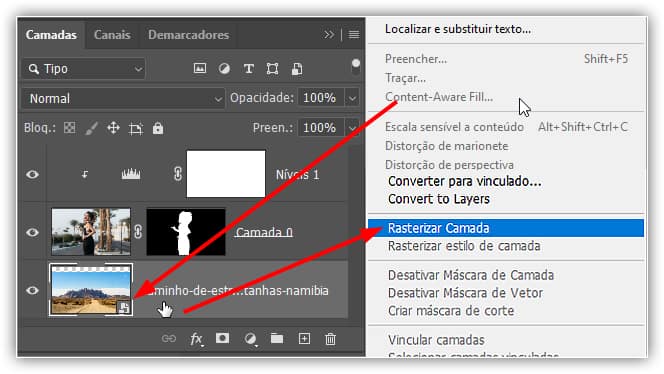Viewport: 664px width, 374px height.
Task: Open the Layers panel menu icon
Action: [x=354, y=35]
